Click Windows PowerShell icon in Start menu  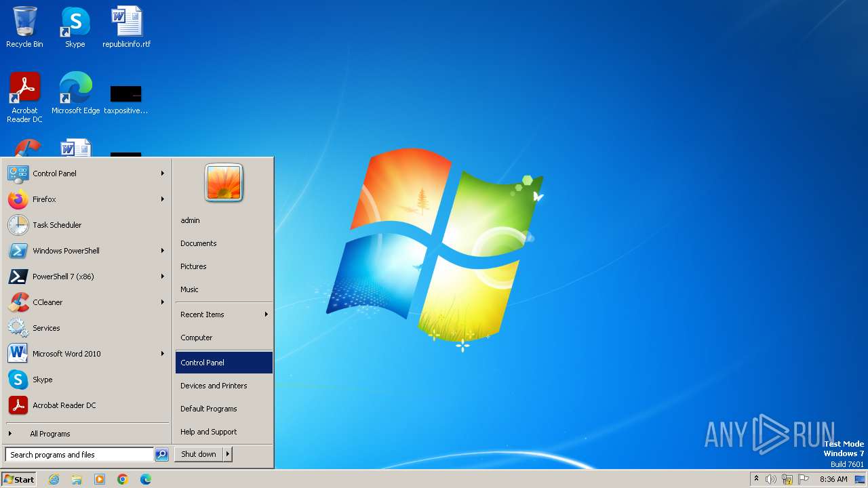(x=18, y=251)
